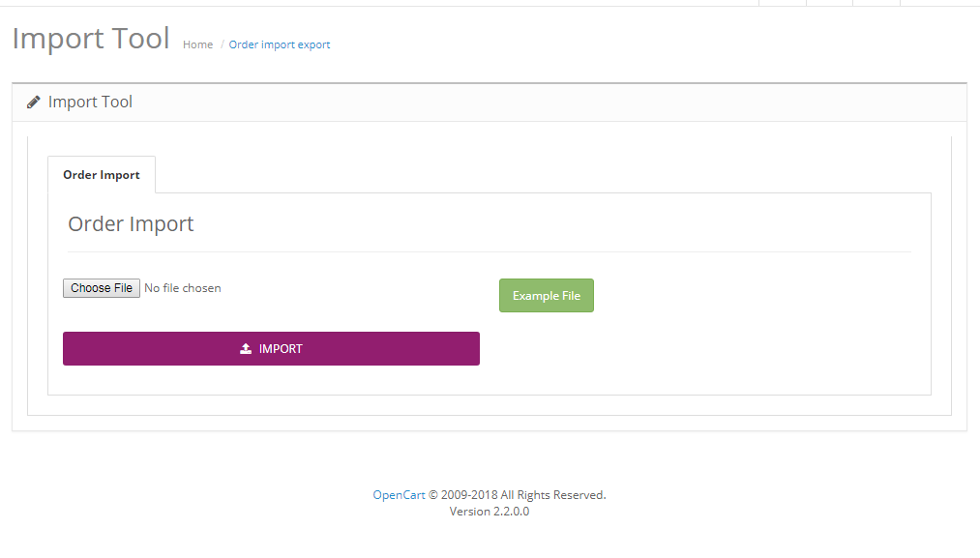
Task: Click the large Import Tool page title
Action: tap(91, 38)
